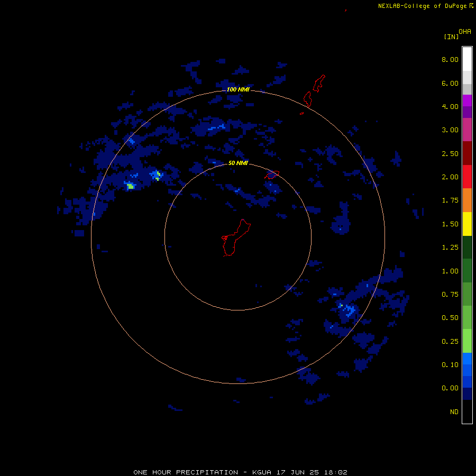Pick the yellow 1.50 color swatch

(x=467, y=224)
